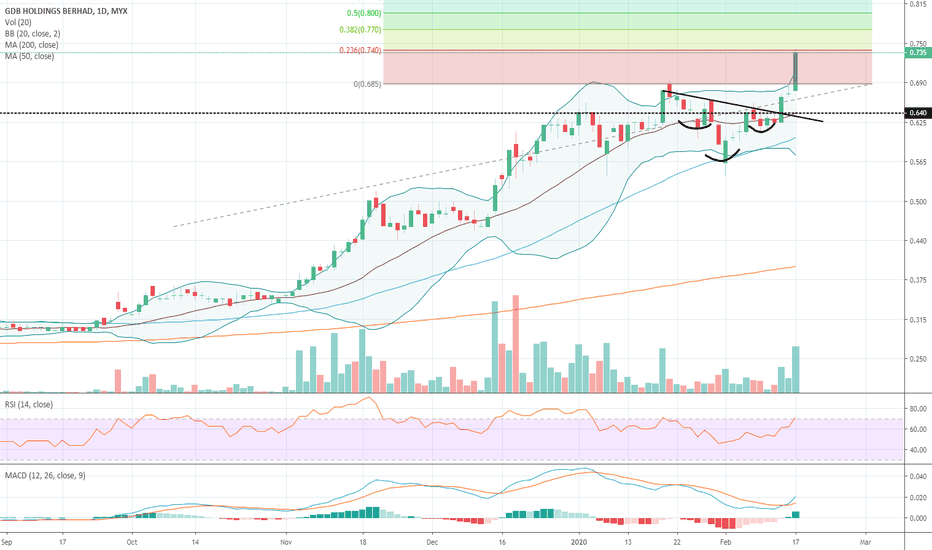Click the RSI 60.00 scale label
The width and height of the screenshot is (932, 550).
(918, 429)
